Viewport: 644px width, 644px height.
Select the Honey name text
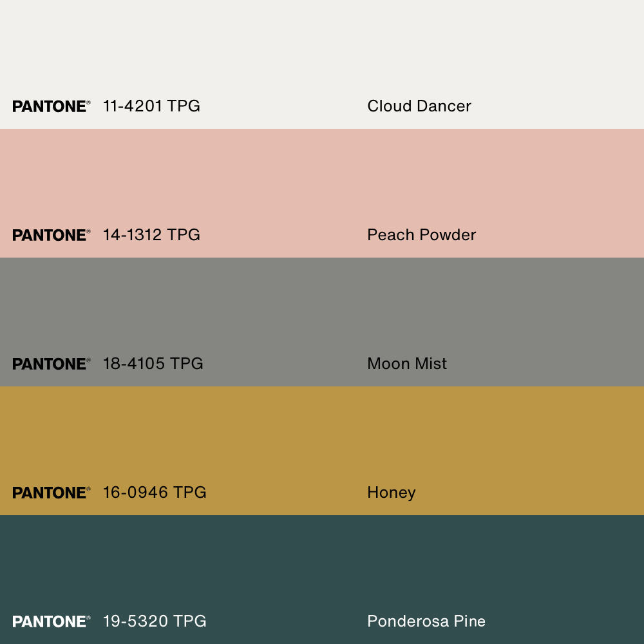tap(391, 493)
